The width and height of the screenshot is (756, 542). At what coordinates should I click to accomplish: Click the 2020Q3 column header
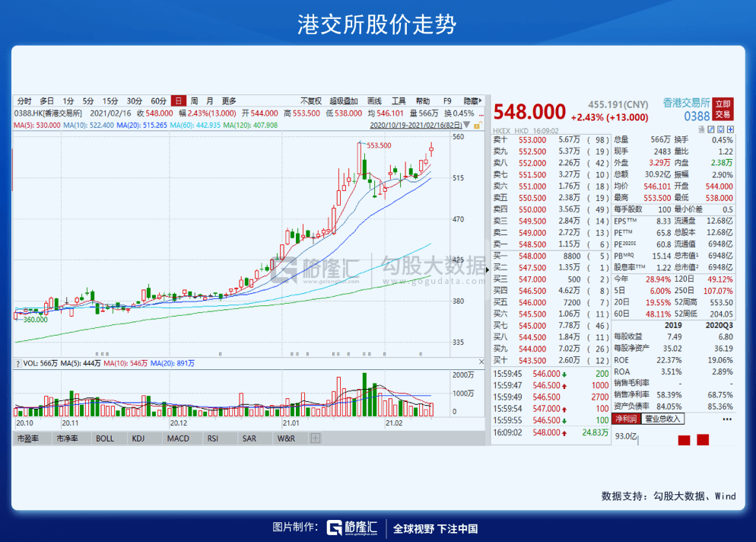pos(719,325)
